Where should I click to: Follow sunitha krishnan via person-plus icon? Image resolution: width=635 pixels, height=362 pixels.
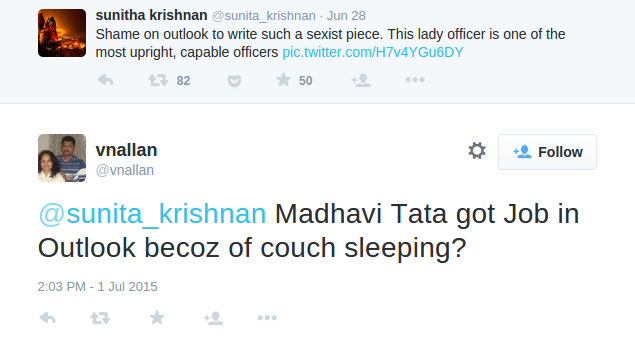click(361, 80)
